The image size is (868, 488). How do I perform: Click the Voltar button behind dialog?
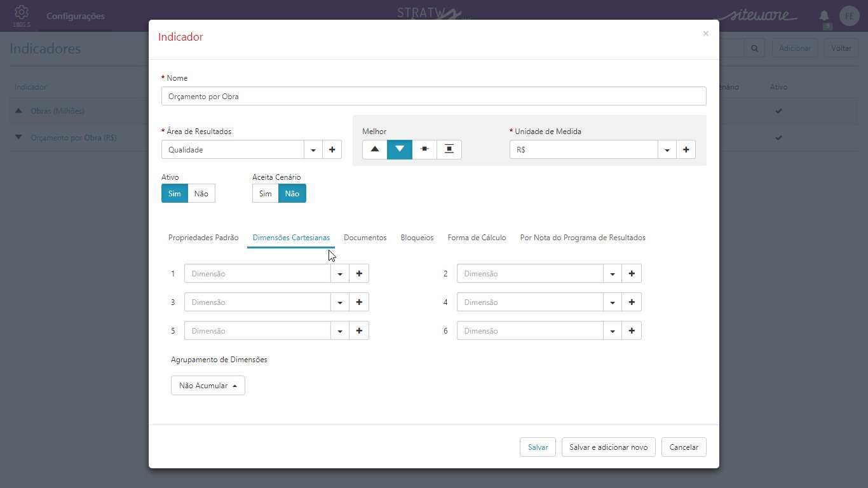pos(841,48)
